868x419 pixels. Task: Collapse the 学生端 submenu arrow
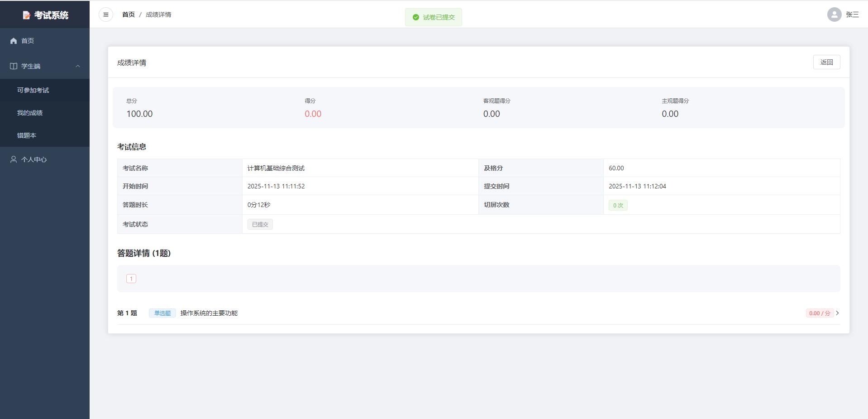tap(78, 66)
